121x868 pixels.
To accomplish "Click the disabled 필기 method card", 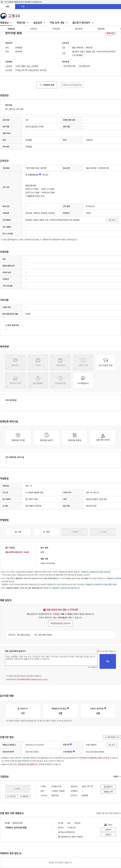I will (74, 532).
